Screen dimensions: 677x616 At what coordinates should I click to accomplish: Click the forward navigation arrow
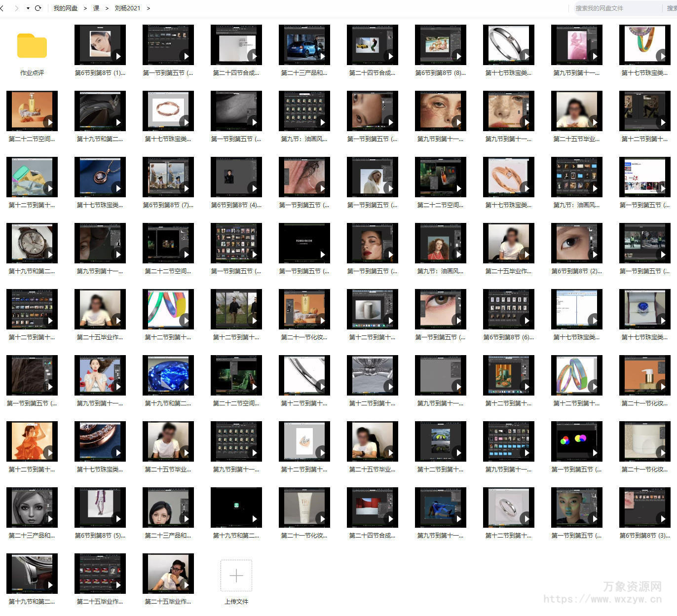tap(16, 8)
